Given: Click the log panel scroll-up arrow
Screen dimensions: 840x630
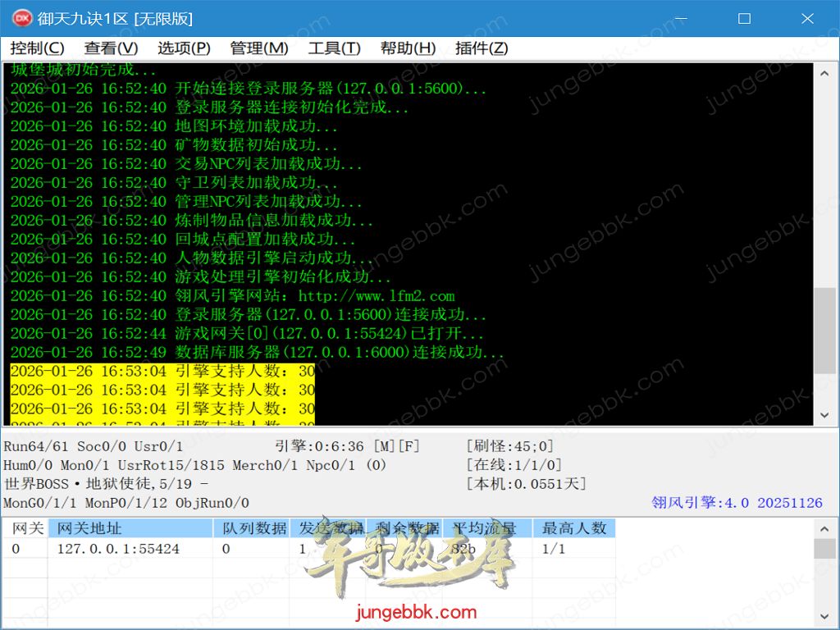Looking at the screenshot, I should click(x=825, y=73).
